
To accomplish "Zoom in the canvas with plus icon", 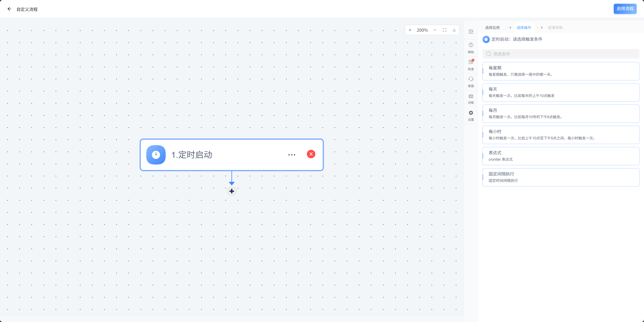I will [x=410, y=30].
